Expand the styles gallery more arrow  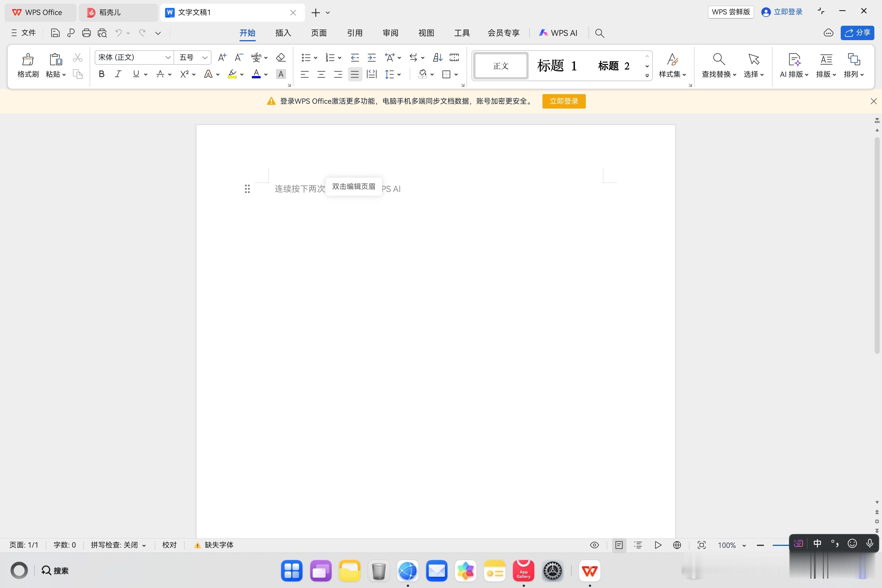point(647,76)
